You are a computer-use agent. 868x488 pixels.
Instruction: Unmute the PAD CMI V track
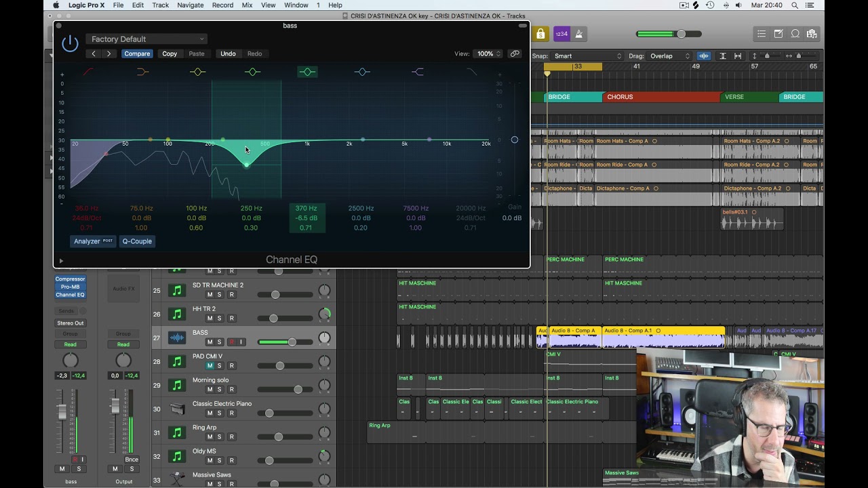pos(210,366)
